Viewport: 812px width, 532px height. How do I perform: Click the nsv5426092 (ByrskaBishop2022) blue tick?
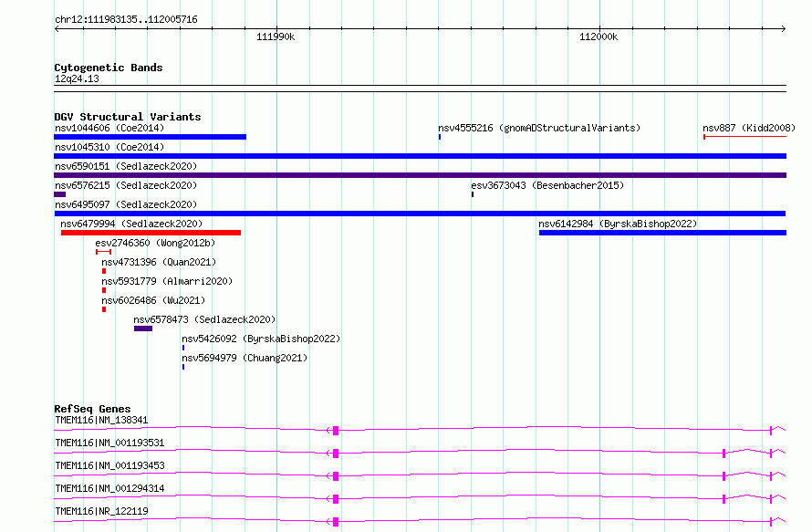coord(183,348)
